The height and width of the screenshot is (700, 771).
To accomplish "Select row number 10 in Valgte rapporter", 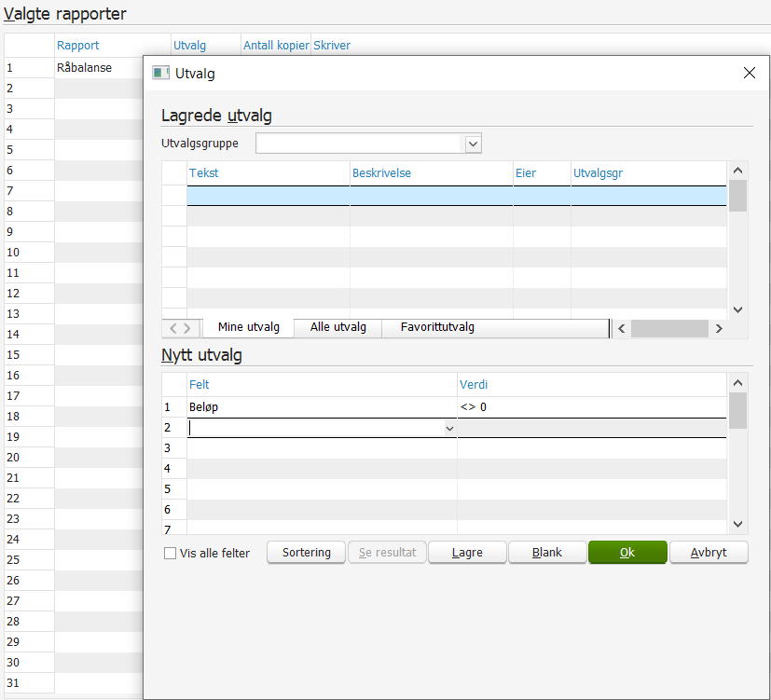I will 30,253.
